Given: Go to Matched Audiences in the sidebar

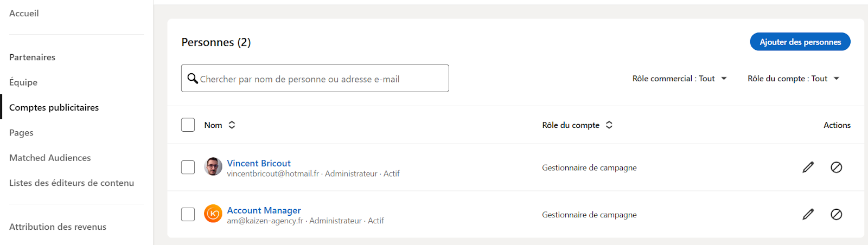Looking at the screenshot, I should [50, 158].
